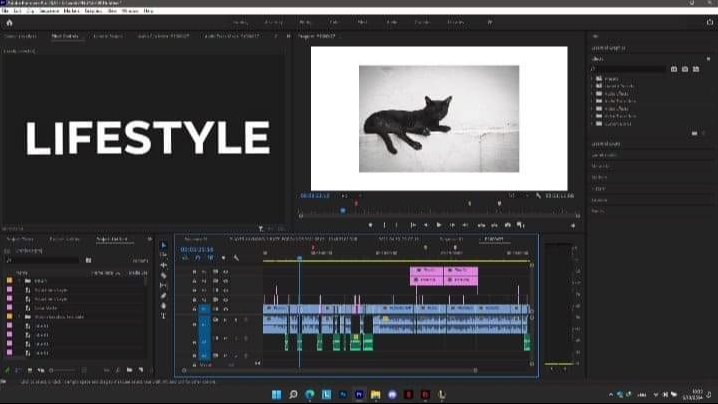The width and height of the screenshot is (718, 404).
Task: Show overflow workspaces chevron in top bar
Action: click(490, 22)
